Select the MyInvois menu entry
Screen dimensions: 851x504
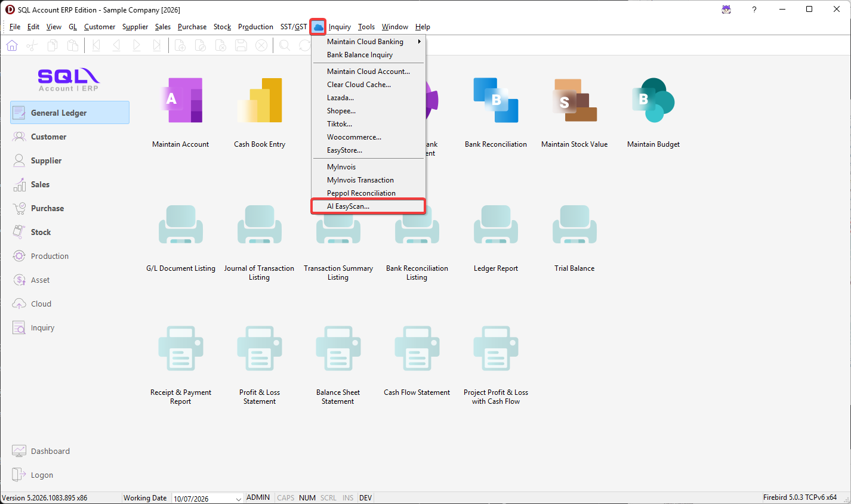pos(369,167)
